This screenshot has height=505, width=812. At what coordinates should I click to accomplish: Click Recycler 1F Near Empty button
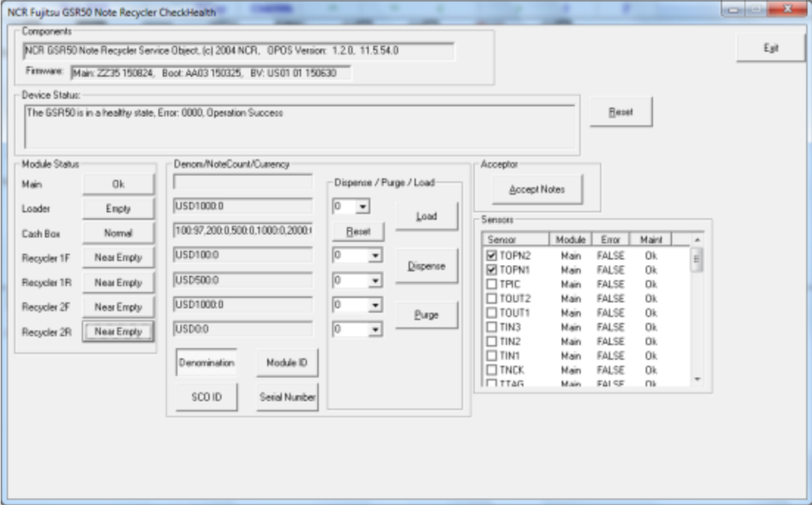click(x=119, y=258)
